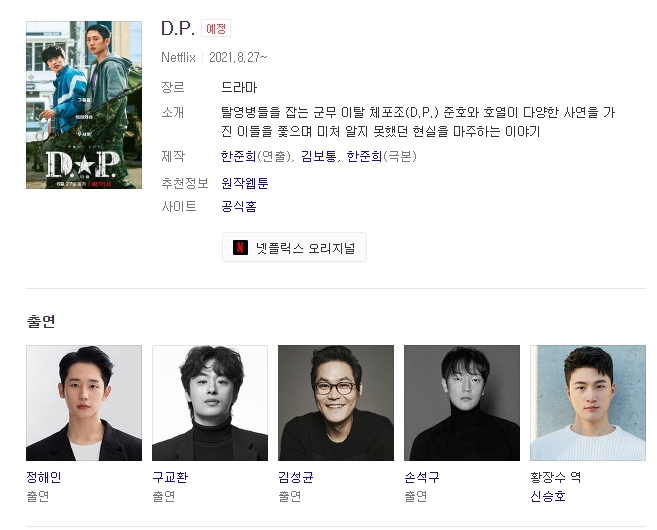Click 김성균's profile photo with glasses
Screen dimensions: 657x530
pos(336,403)
